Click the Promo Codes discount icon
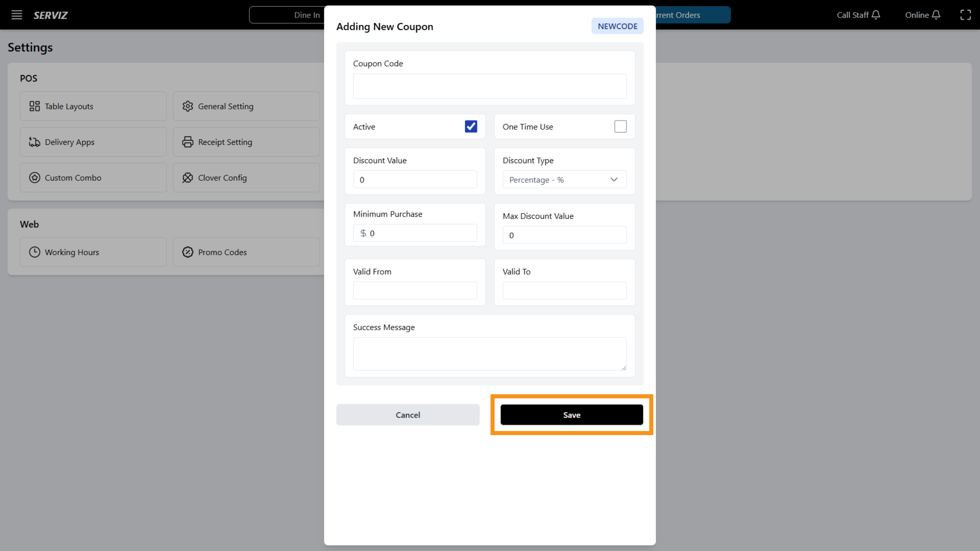The width and height of the screenshot is (980, 551). click(x=187, y=252)
